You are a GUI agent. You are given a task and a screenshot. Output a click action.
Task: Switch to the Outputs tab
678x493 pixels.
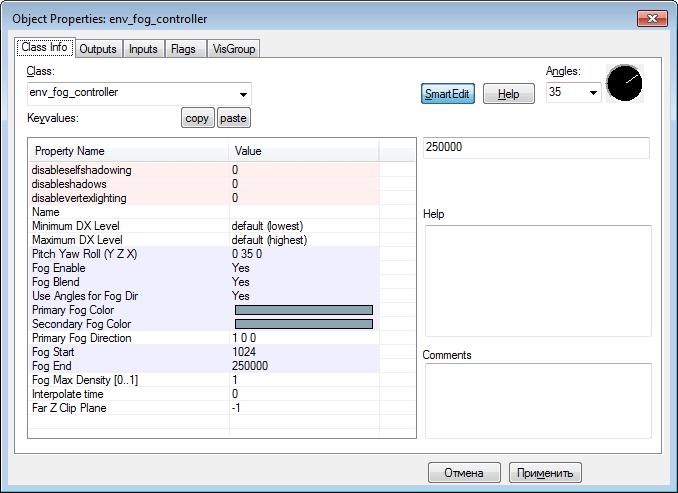coord(98,49)
